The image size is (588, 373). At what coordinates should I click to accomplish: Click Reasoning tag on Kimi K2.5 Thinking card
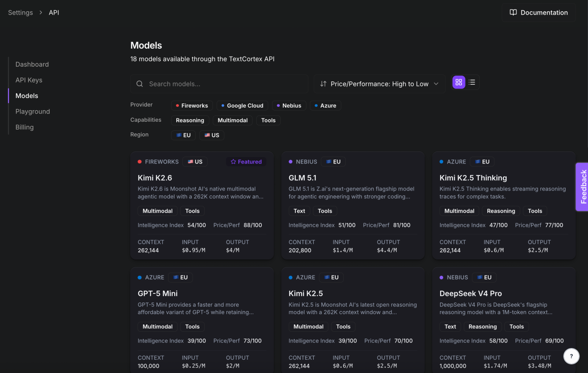501,211
